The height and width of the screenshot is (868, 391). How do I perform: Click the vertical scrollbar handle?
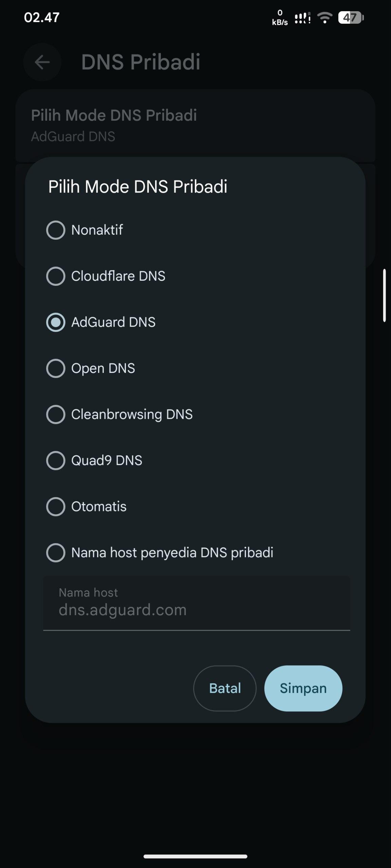[x=384, y=295]
